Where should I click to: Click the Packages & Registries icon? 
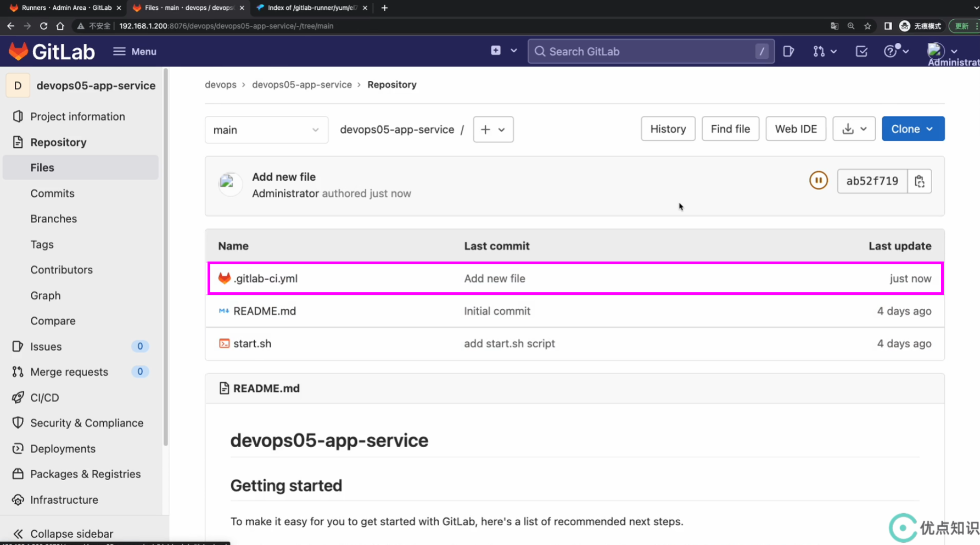pyautogui.click(x=18, y=474)
